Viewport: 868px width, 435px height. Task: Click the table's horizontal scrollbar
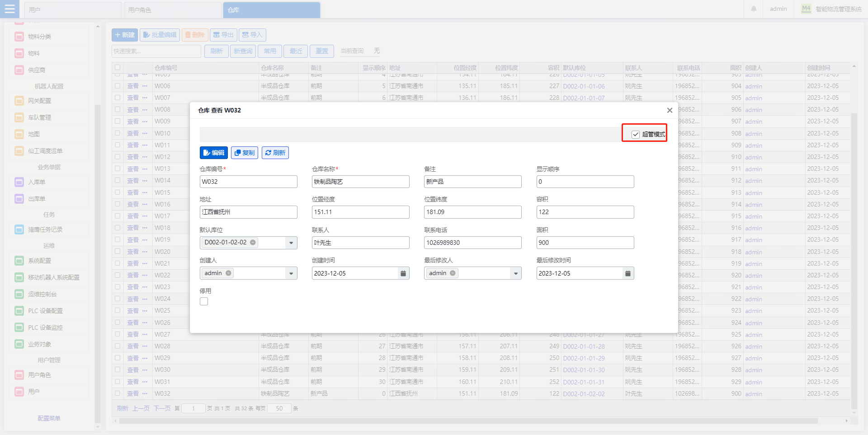click(468, 421)
